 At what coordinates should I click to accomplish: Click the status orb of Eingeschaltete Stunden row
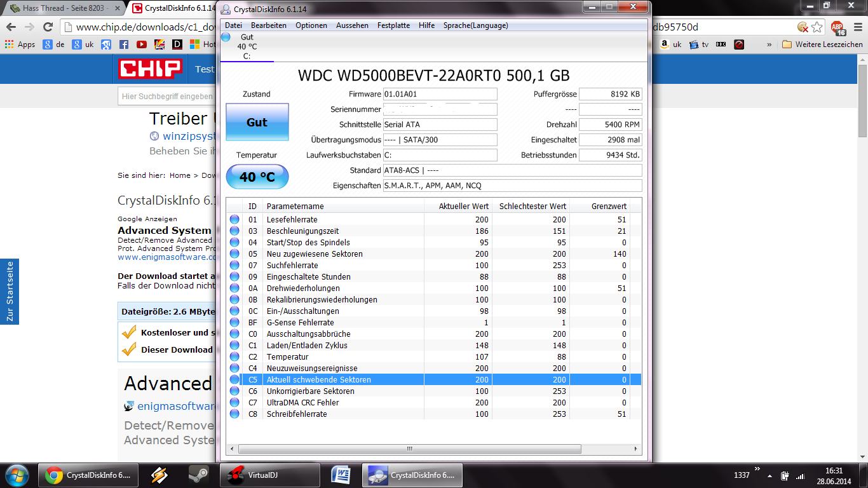(234, 276)
